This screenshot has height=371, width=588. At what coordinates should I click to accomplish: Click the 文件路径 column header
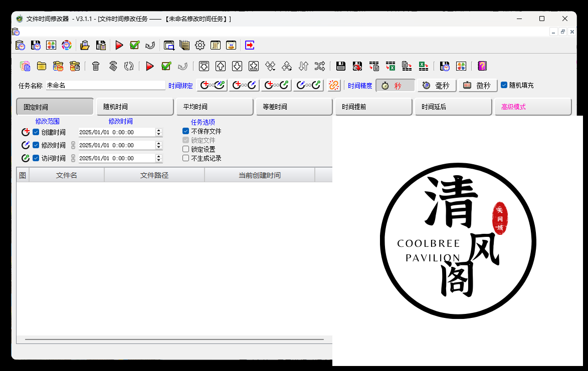pyautogui.click(x=154, y=175)
